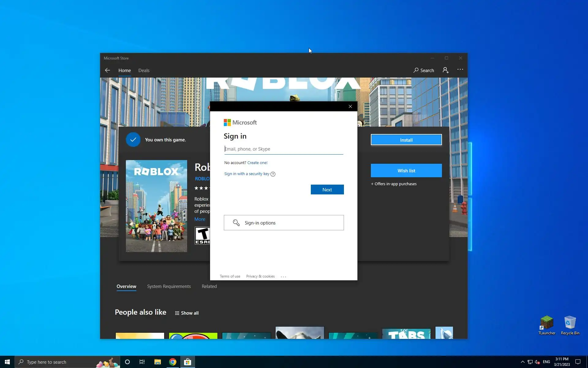Open the three-dot More menu in Store
This screenshot has height=368, width=588.
click(460, 70)
